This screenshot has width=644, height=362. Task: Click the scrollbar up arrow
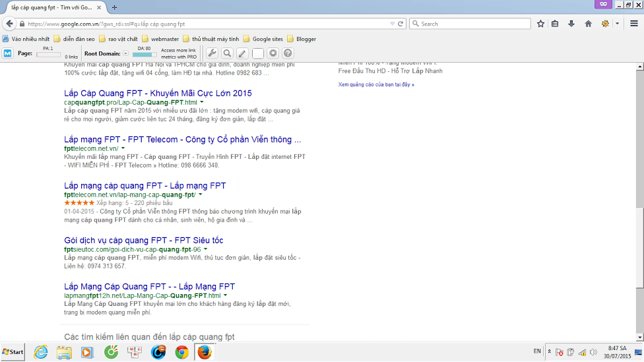[x=640, y=67]
